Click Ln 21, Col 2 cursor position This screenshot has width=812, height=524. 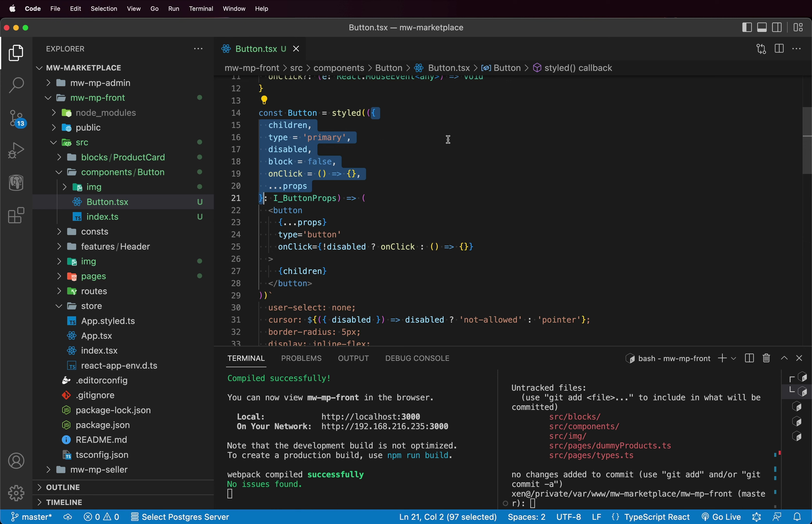tap(448, 517)
